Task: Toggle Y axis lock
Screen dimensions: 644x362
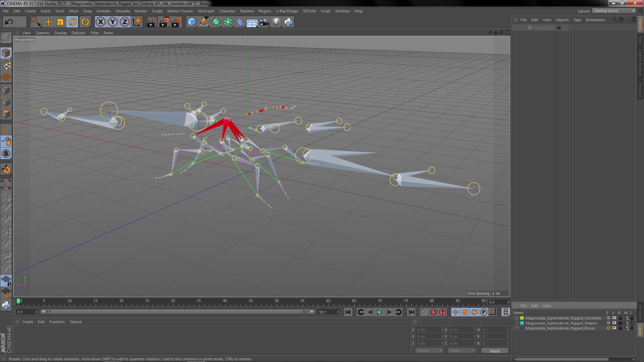Action: click(113, 22)
